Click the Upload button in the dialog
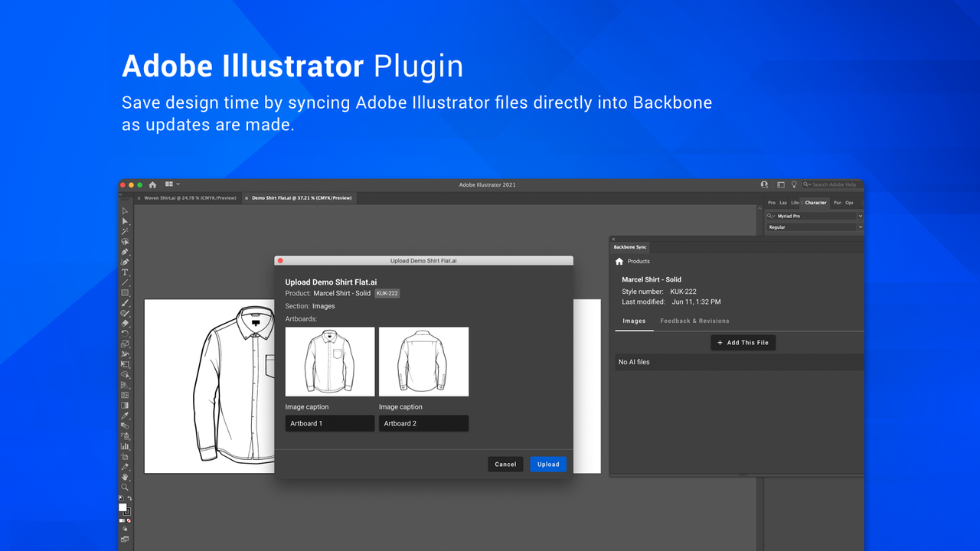The width and height of the screenshot is (980, 551). point(547,464)
